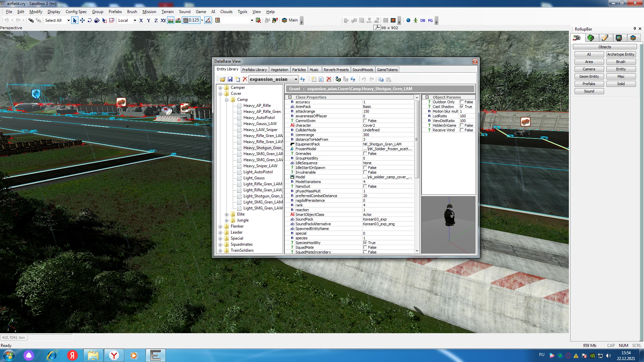Open the expansion_asian library dropdown

click(x=295, y=79)
